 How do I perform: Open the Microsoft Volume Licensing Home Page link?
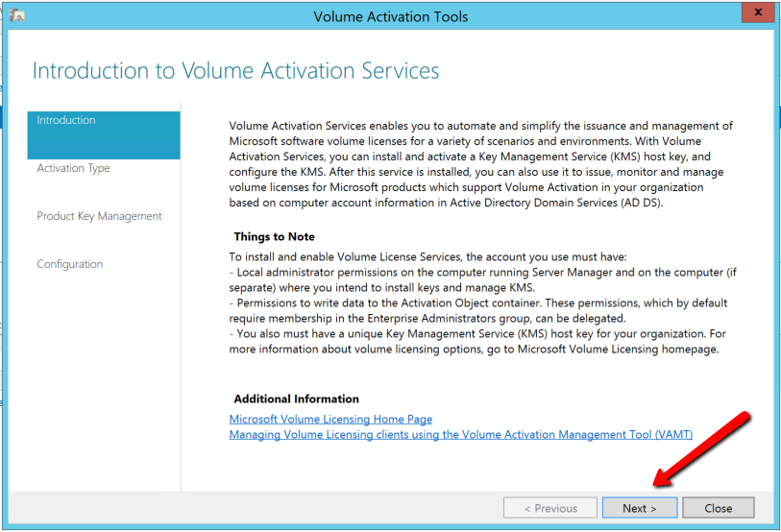[x=330, y=420]
